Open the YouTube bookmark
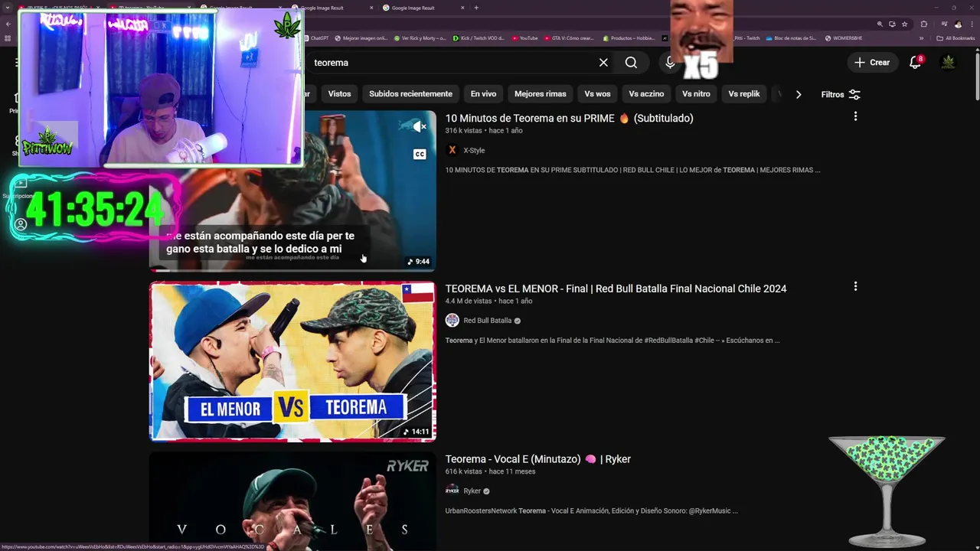Viewport: 980px width, 551px height. (x=524, y=38)
